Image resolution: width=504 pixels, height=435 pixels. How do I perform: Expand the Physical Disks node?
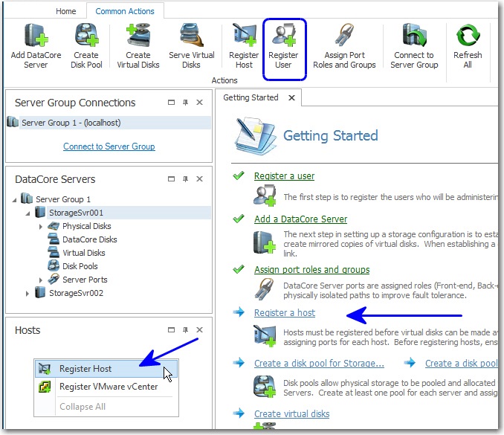click(x=40, y=227)
